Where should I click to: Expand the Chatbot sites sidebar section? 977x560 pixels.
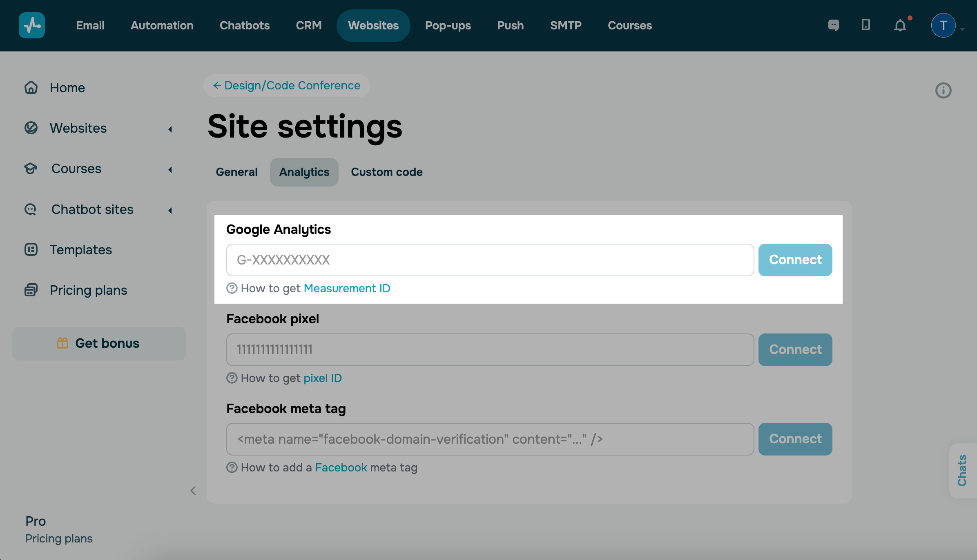click(170, 210)
